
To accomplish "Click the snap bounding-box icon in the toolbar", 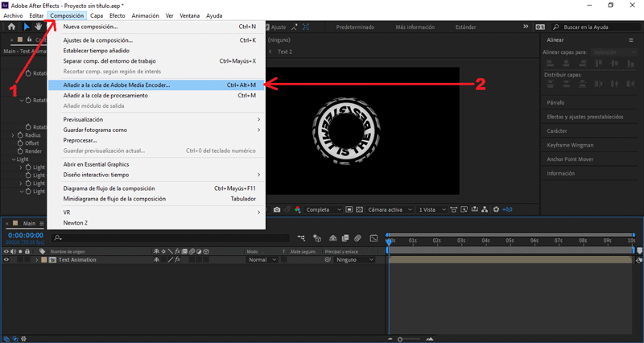I will tap(306, 27).
